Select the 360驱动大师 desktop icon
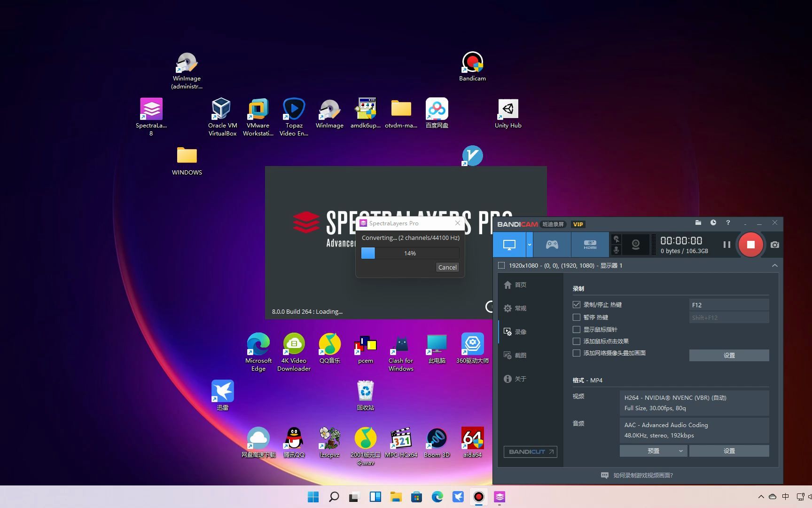 point(472,349)
